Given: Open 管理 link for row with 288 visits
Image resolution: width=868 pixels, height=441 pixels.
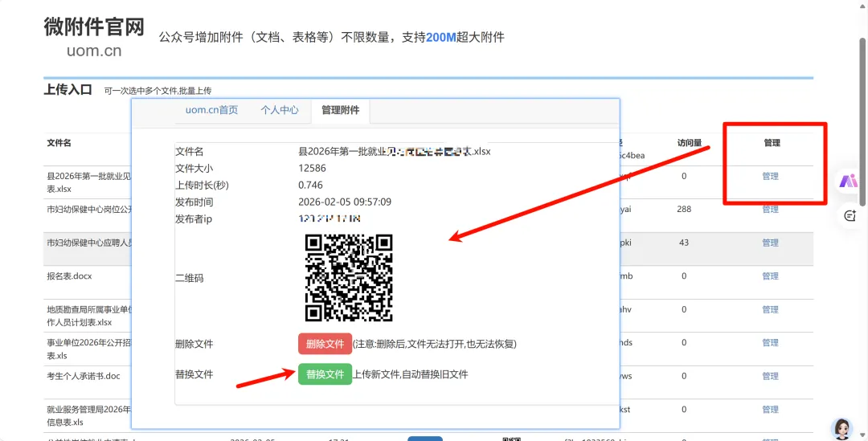Looking at the screenshot, I should tap(770, 209).
